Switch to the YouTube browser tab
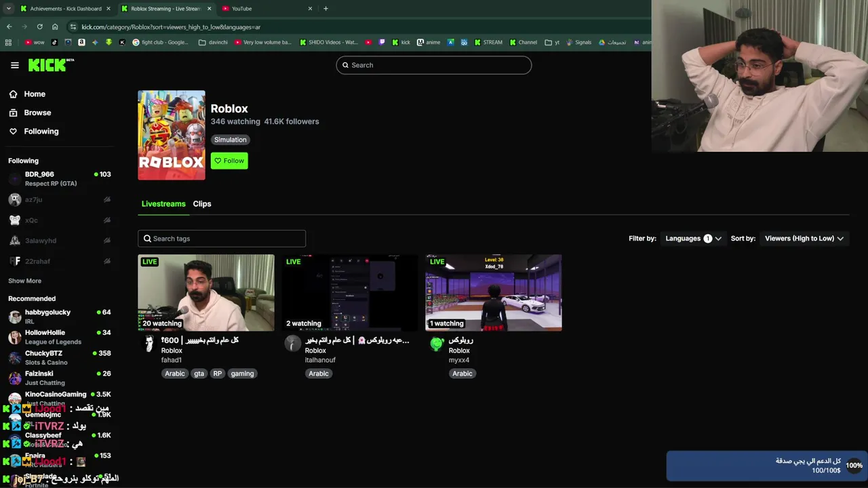 tap(268, 9)
